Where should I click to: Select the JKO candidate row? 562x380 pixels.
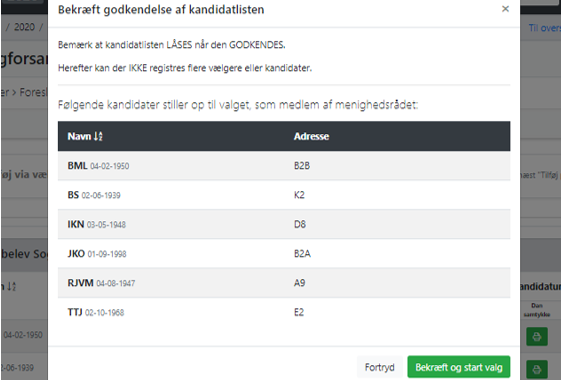284,254
